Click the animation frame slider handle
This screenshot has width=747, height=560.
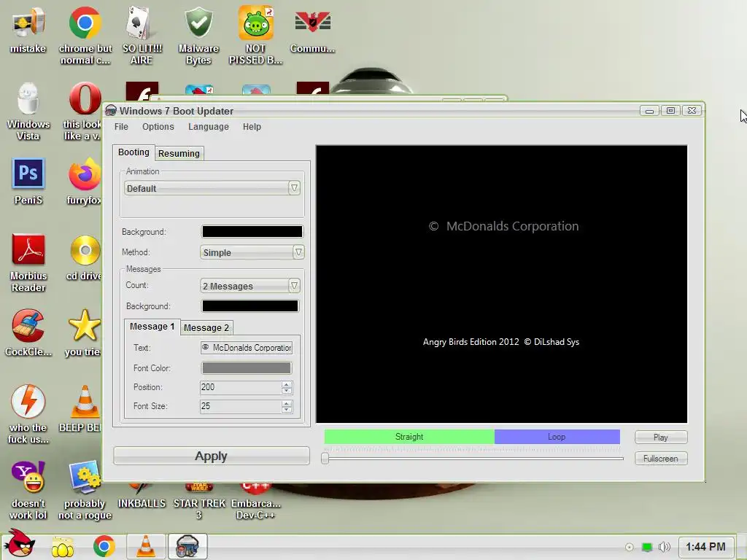click(325, 458)
